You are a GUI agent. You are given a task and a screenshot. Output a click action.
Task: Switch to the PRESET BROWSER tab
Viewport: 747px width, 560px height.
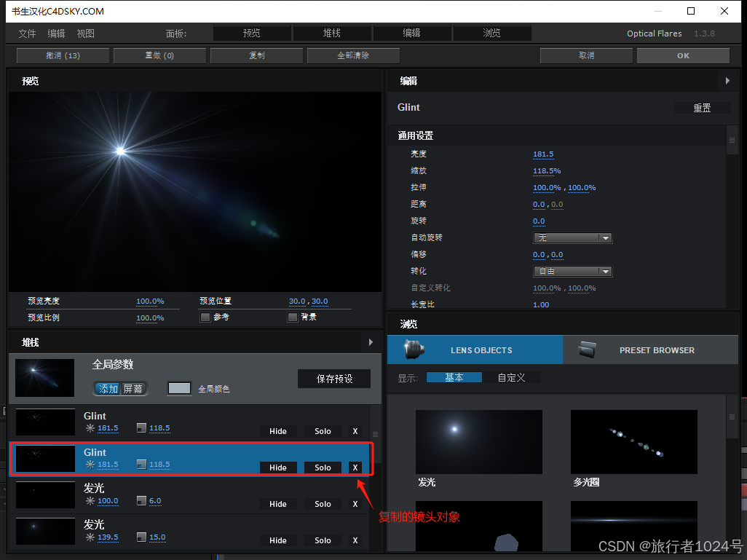(651, 350)
